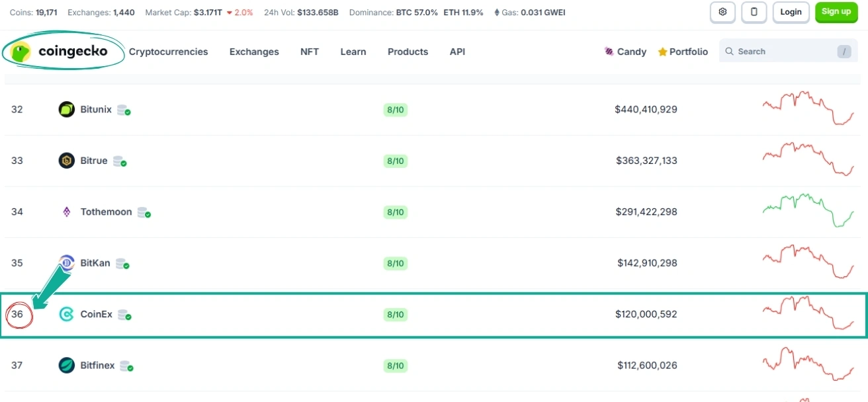Open the NFT menu
This screenshot has width=868, height=402.
tap(310, 52)
